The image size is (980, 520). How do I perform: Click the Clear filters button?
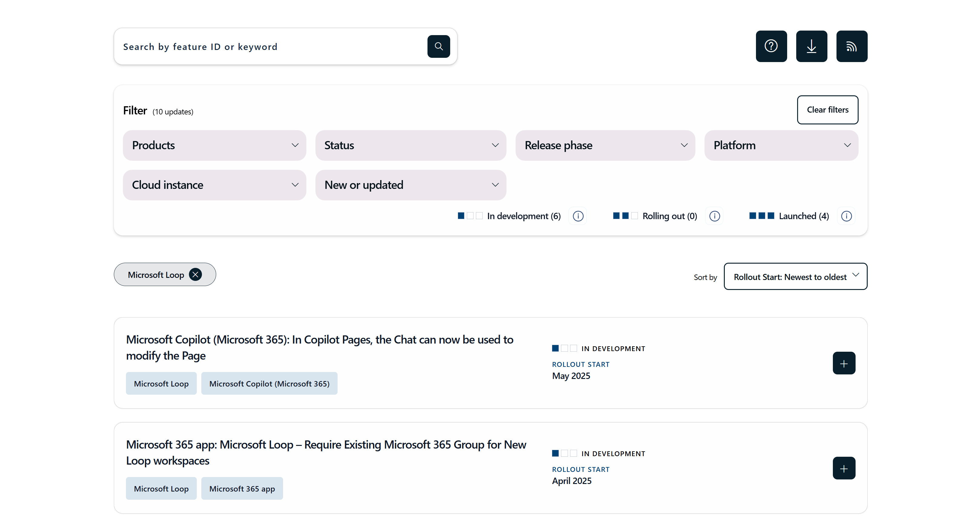[x=827, y=110]
